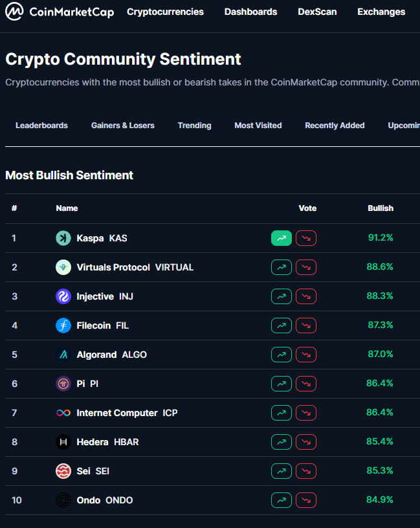Viewport: 420px width, 528px height.
Task: Vote bullish on Filecoin
Action: 282,325
